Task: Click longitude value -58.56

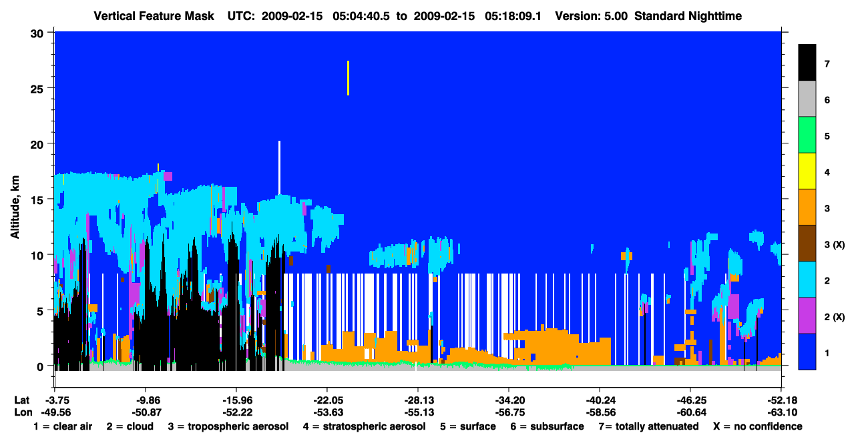Action: pos(600,412)
